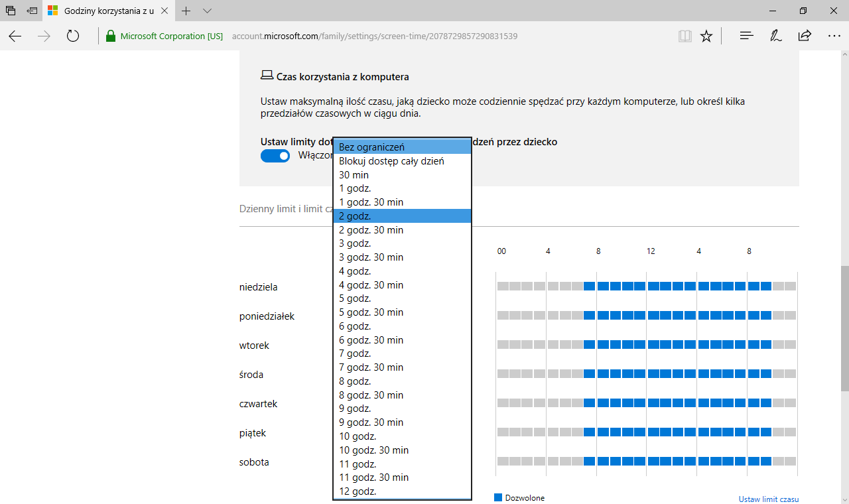Image resolution: width=849 pixels, height=504 pixels.
Task: Click the first blue time block for niedziela
Action: point(589,286)
